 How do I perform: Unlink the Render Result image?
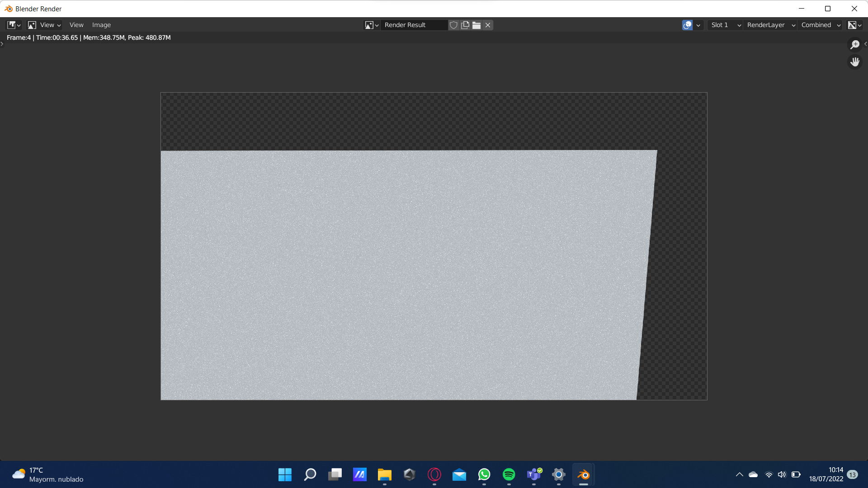pyautogui.click(x=488, y=25)
